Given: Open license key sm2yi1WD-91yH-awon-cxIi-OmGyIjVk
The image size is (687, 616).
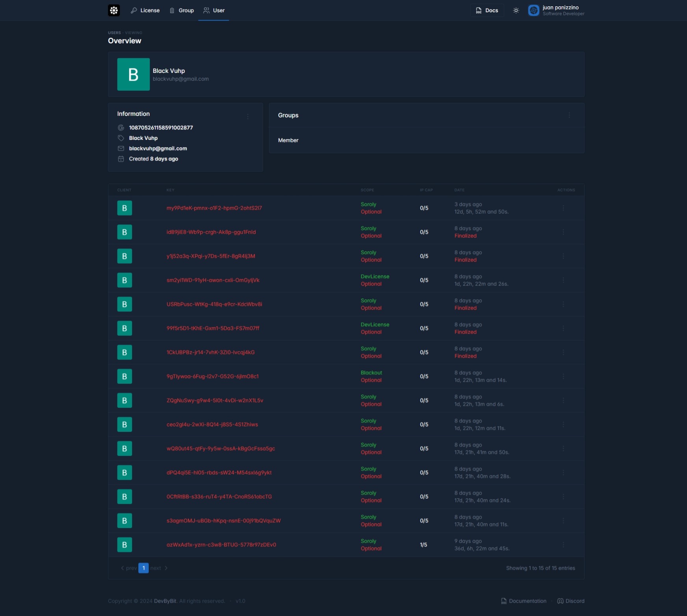Looking at the screenshot, I should pos(213,280).
